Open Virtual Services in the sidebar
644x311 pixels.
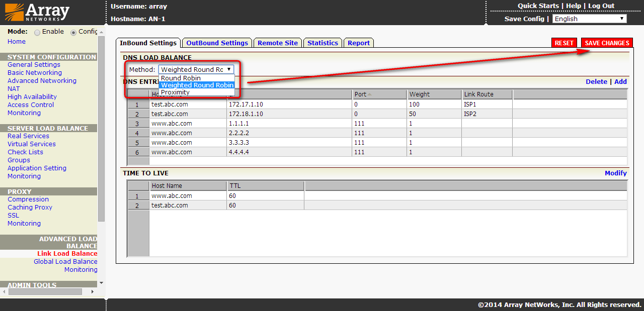(32, 144)
